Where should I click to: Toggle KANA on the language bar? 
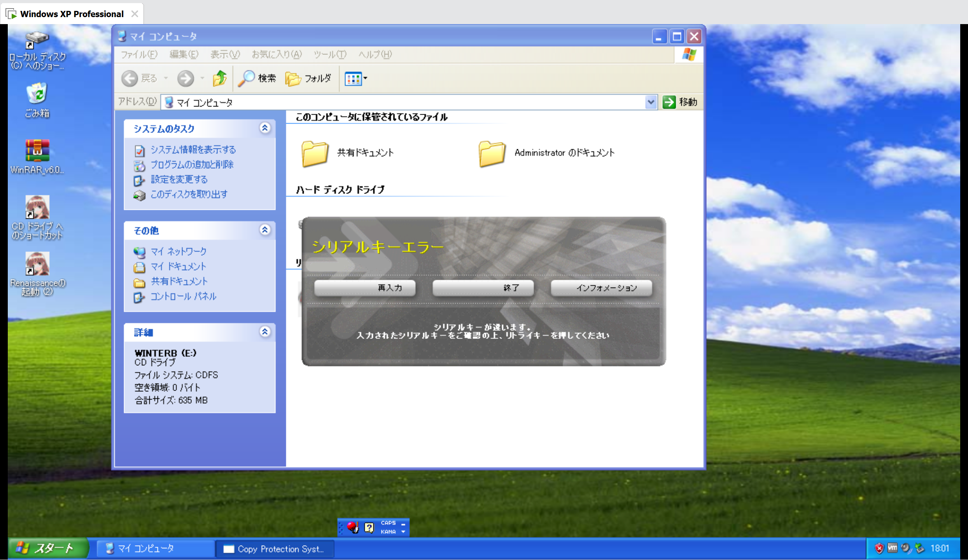coord(388,532)
